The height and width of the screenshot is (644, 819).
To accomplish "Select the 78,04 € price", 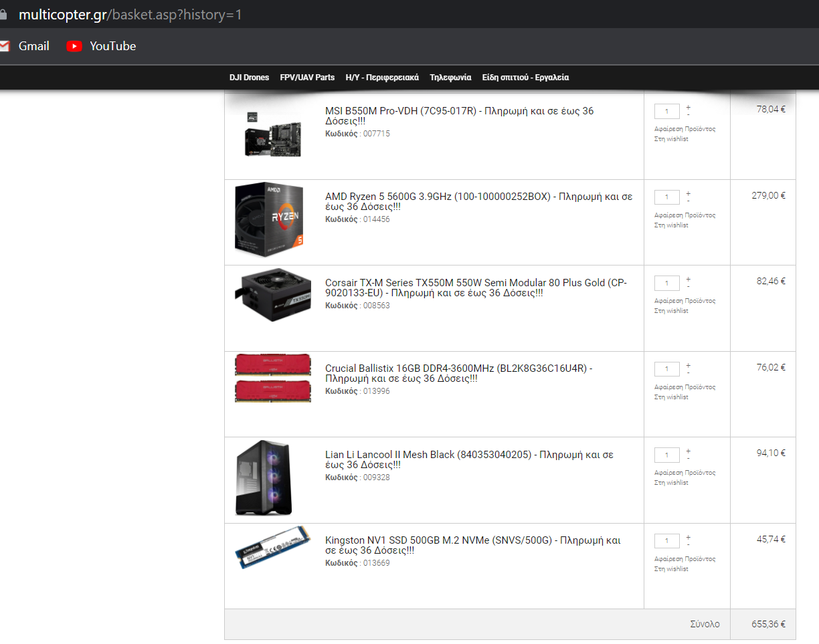I will (771, 110).
